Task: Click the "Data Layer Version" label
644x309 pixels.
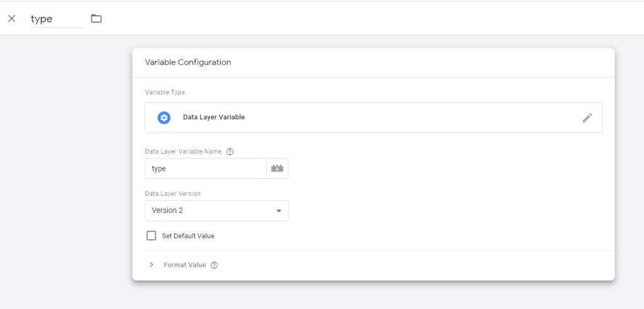Action: tap(173, 193)
